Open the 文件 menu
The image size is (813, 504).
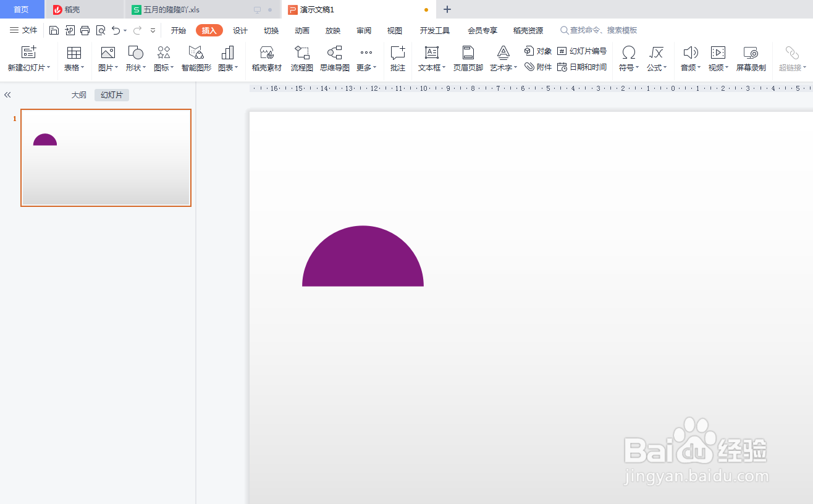pyautogui.click(x=24, y=30)
